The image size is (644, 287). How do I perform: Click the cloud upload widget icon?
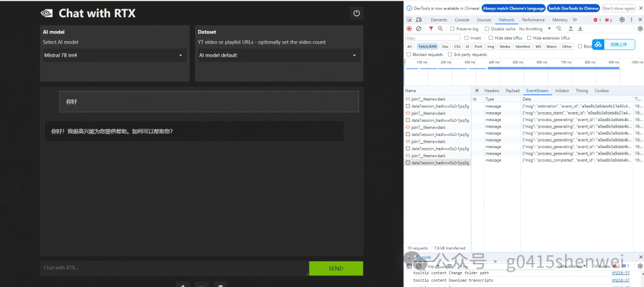point(599,44)
